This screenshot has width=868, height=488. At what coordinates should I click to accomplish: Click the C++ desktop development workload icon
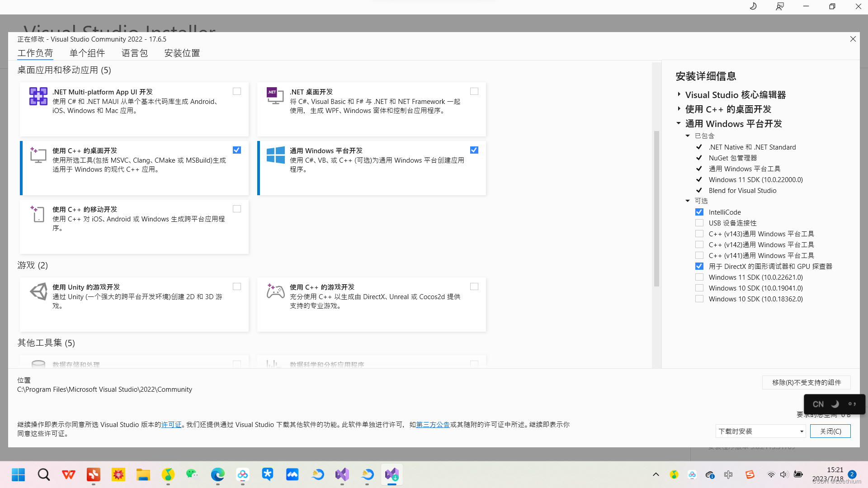coord(38,155)
